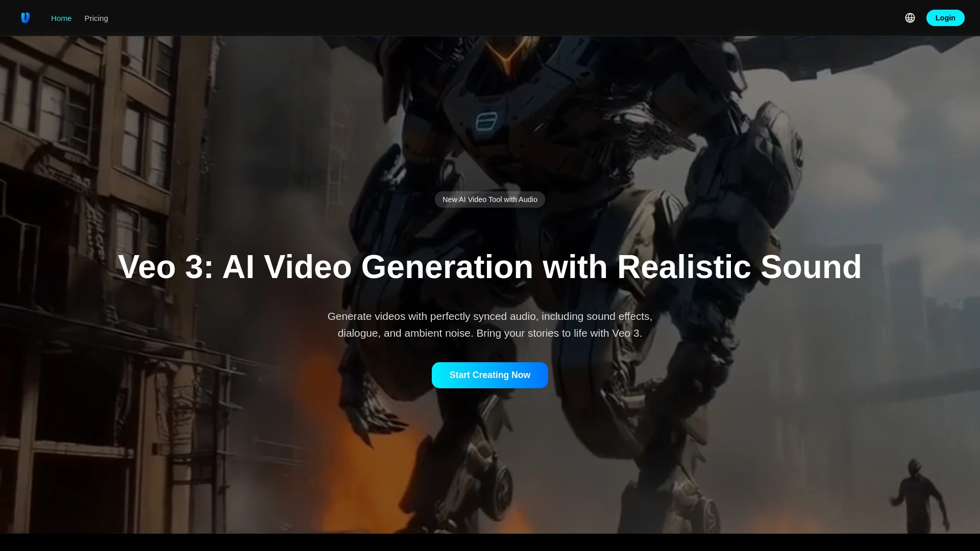Screen dimensions: 980x551
Task: Open the Pricing page from navbar
Action: [96, 18]
